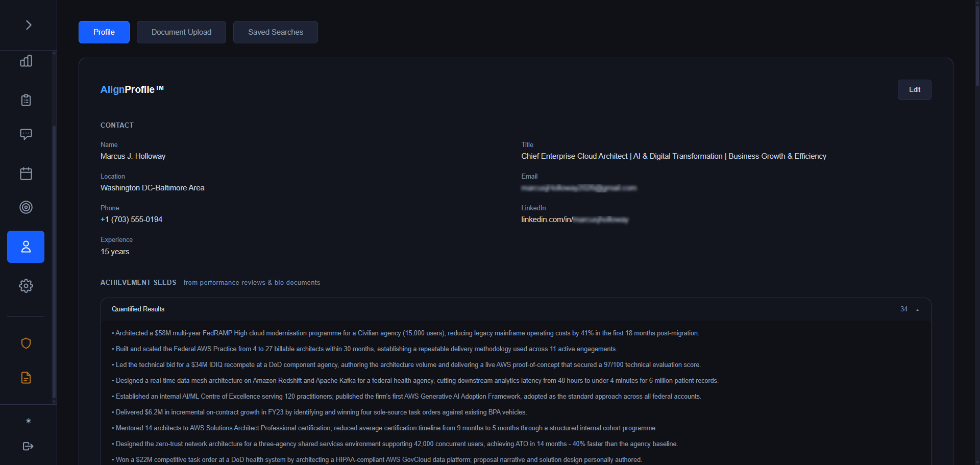The width and height of the screenshot is (980, 465).
Task: Open the chat message bubble icon
Action: coord(26,134)
